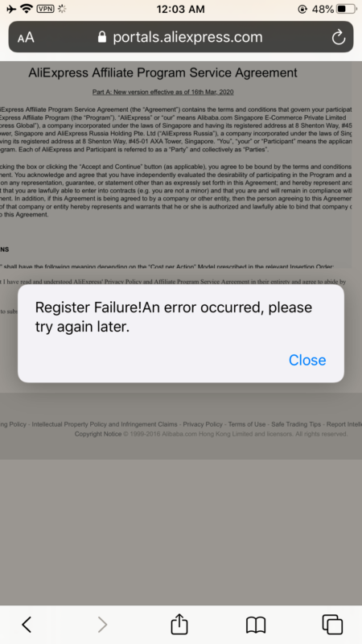Go back with the back arrow
This screenshot has height=644, width=362.
27,625
